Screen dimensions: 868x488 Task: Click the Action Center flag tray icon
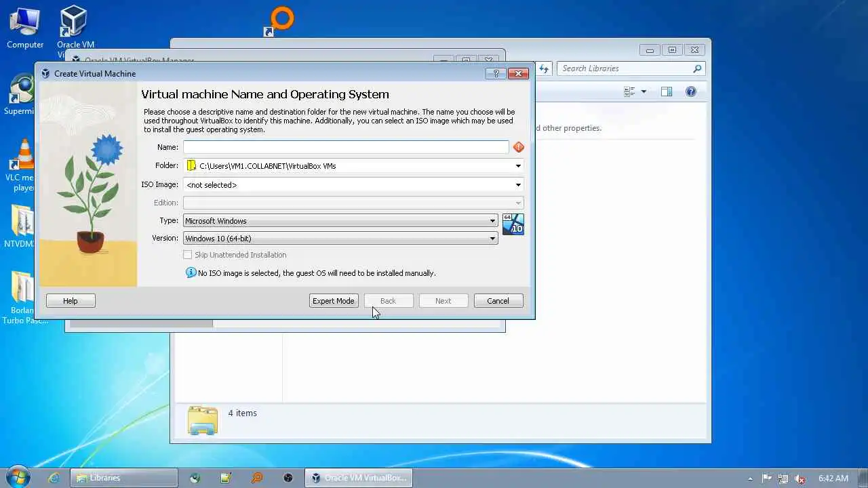[767, 478]
